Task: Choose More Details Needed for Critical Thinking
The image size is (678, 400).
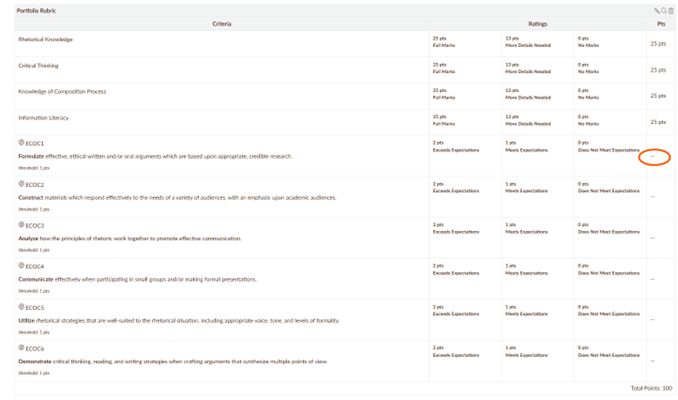Action: point(528,72)
